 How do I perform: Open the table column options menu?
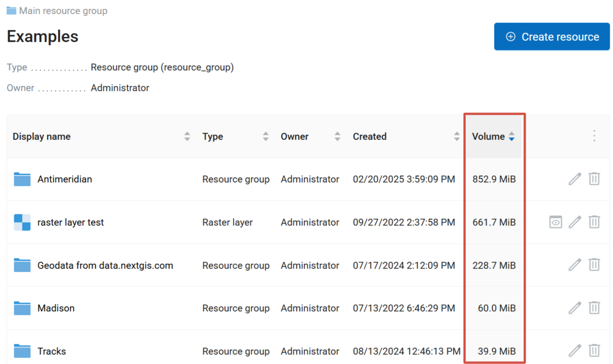(594, 136)
